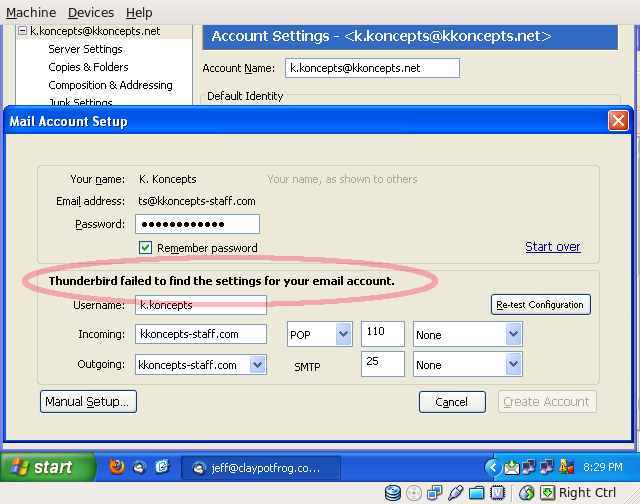Click the K. Koncepts name text
640x504 pixels.
coord(168,179)
